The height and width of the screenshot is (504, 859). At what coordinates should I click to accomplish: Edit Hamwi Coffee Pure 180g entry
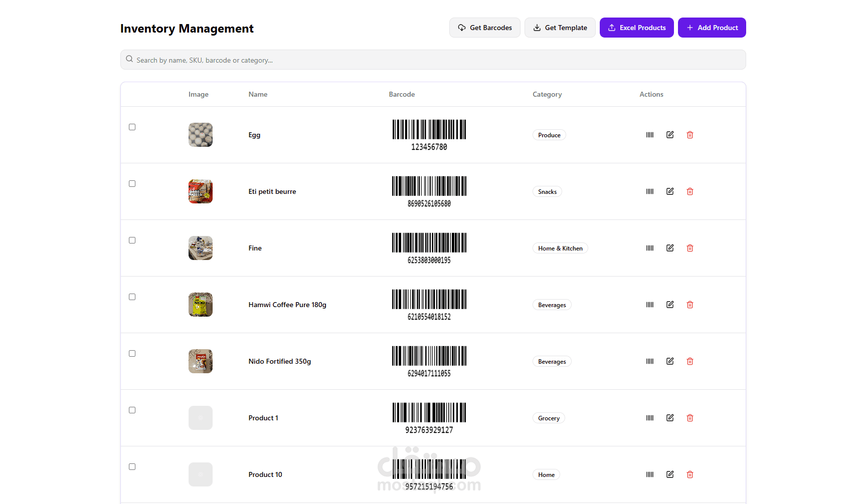[670, 305]
